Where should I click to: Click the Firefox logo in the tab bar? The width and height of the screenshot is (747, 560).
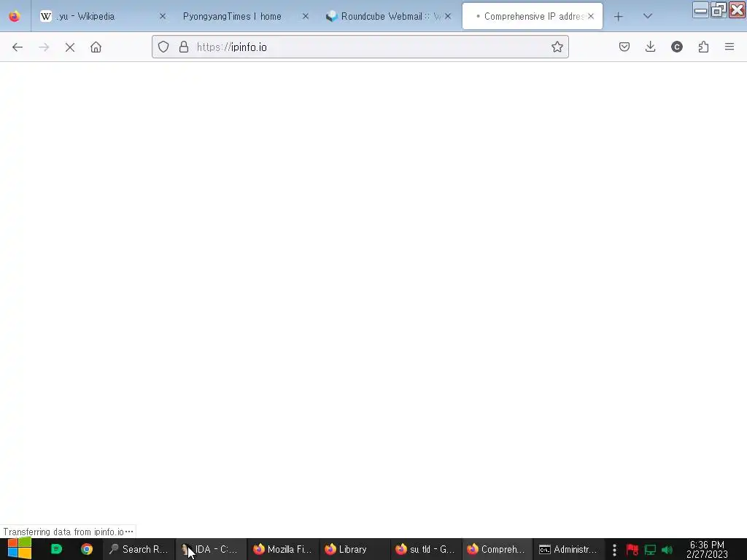point(15,16)
